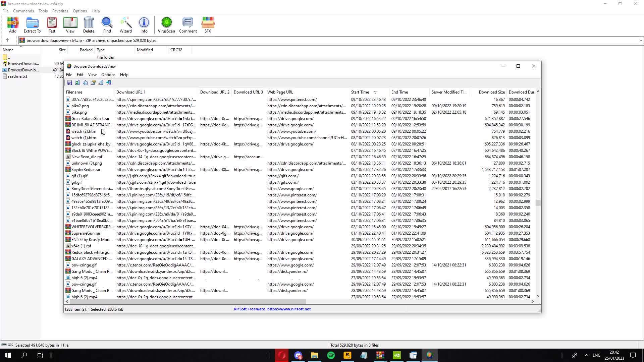Viewport: 644px width, 362px height.
Task: Click the NirSoft Freeware hyperlink
Action: pos(273,308)
